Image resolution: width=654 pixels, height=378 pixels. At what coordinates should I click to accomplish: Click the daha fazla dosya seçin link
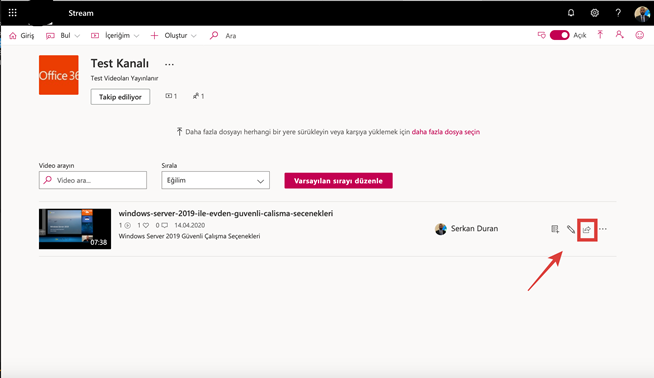(x=445, y=132)
